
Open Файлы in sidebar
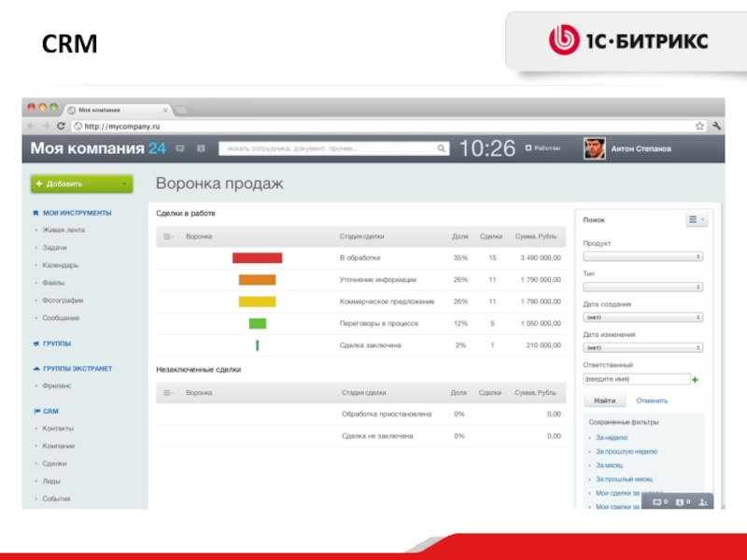[x=53, y=283]
